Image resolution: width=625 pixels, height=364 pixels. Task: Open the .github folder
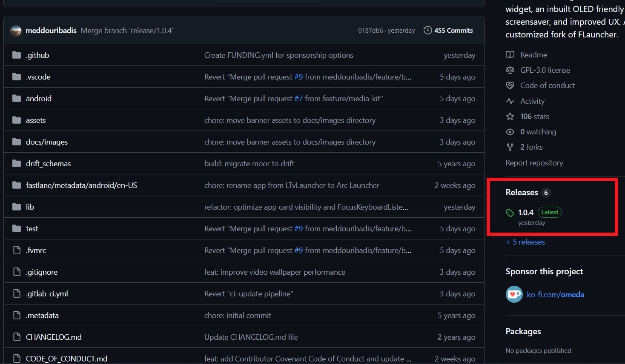[37, 55]
